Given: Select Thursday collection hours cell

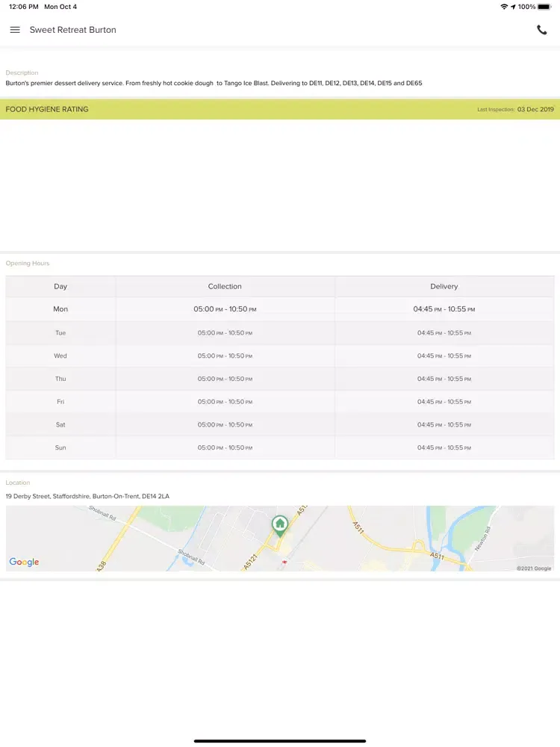Looking at the screenshot, I should [x=225, y=379].
